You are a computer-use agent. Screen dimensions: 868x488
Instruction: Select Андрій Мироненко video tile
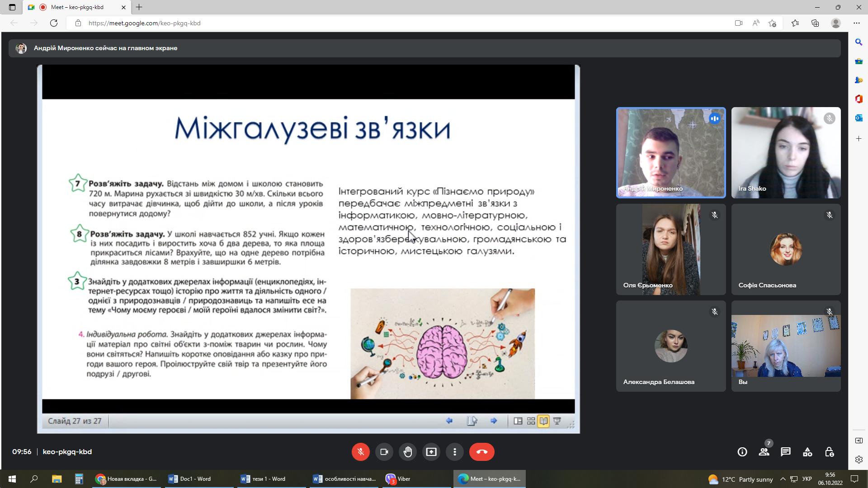coord(671,153)
